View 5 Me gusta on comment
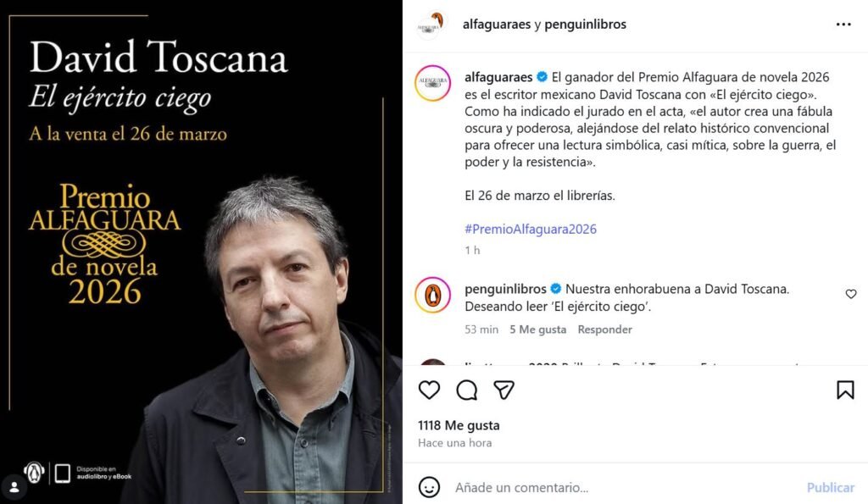The height and width of the screenshot is (504, 868). pyautogui.click(x=537, y=330)
